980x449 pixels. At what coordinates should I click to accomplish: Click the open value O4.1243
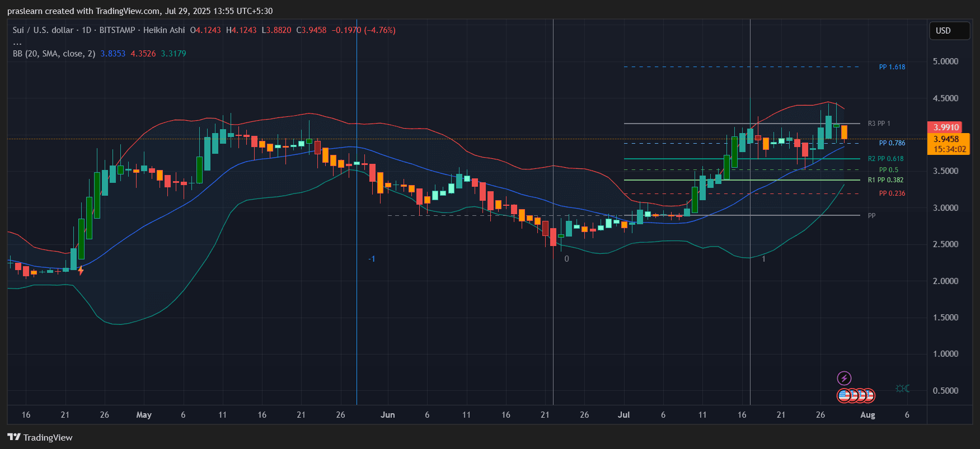(205, 30)
